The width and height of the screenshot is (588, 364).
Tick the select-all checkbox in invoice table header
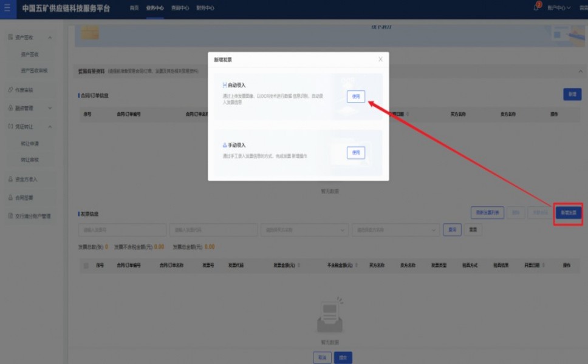click(86, 266)
